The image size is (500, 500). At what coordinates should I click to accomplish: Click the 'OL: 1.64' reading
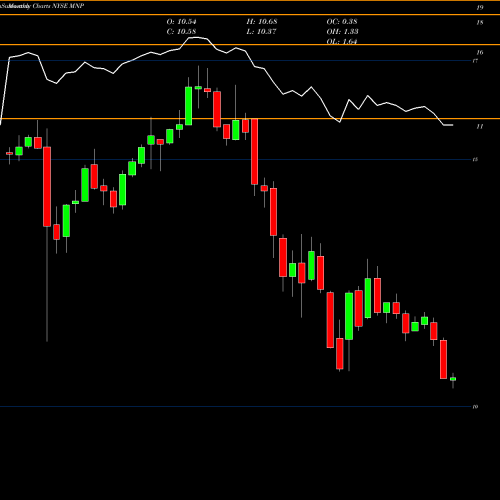(x=342, y=42)
